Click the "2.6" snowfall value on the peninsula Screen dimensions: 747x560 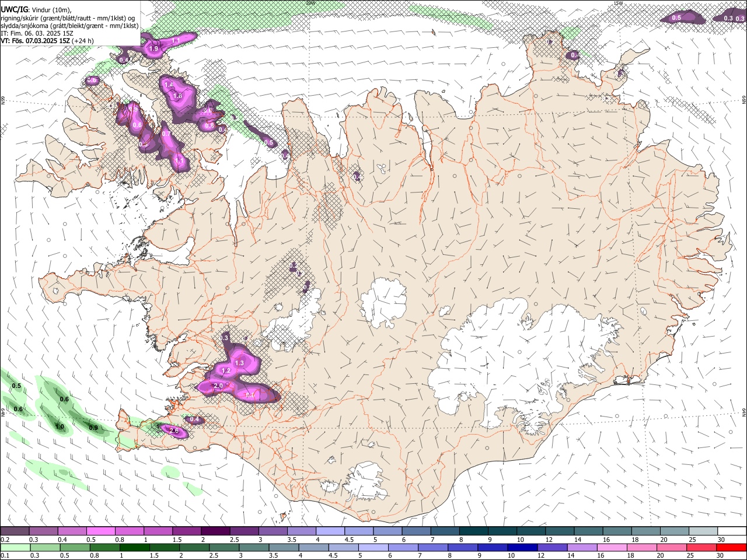click(173, 431)
